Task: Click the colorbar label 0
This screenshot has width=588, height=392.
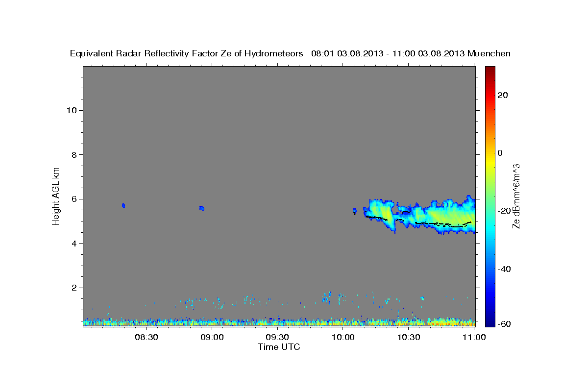Action: pos(500,153)
